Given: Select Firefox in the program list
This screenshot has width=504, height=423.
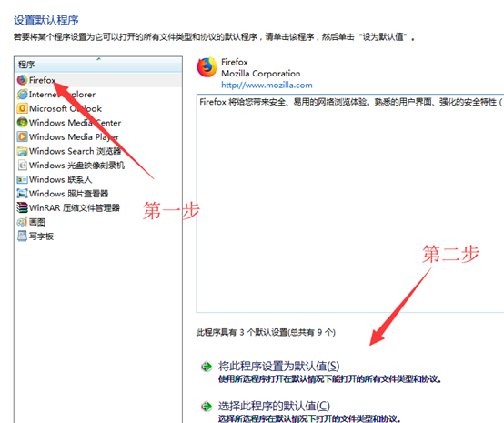Looking at the screenshot, I should click(98, 80).
